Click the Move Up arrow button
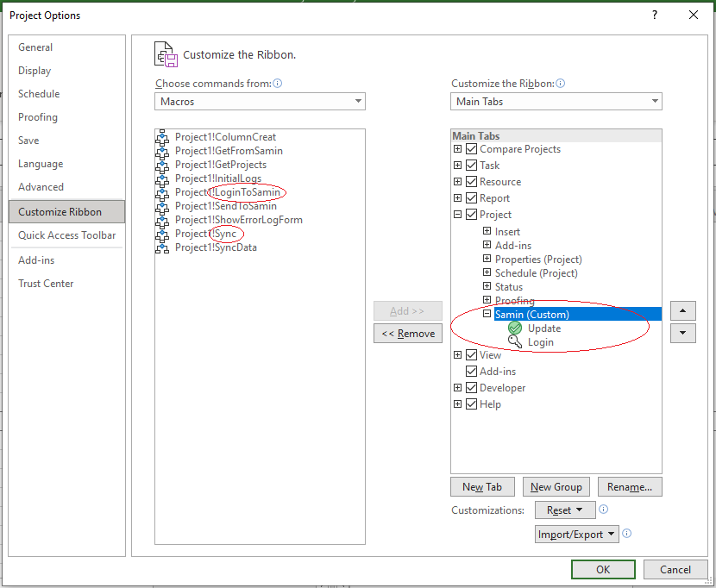Viewport: 716px width, 588px height. click(x=682, y=311)
